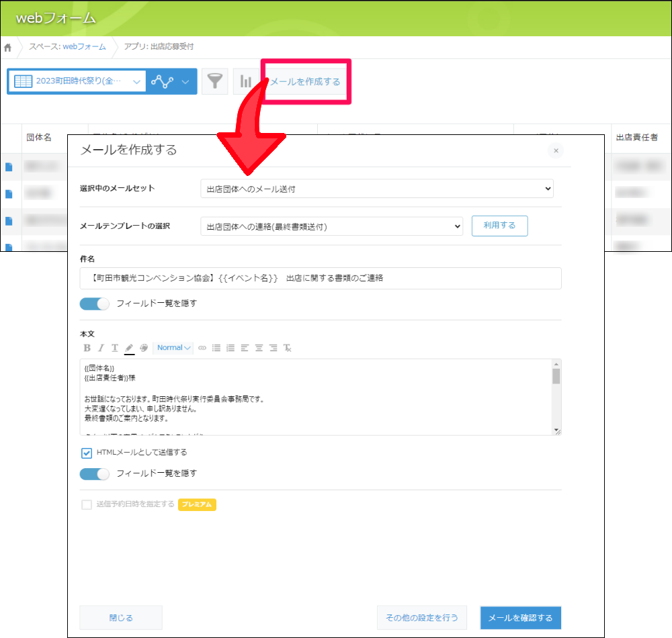Click the table view list icon

point(23,81)
